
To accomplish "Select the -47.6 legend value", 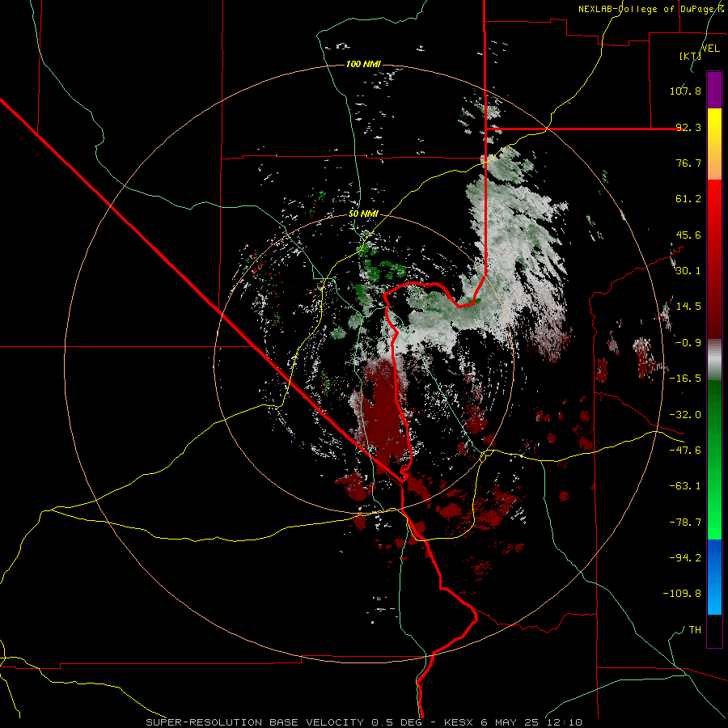I will 685,451.
